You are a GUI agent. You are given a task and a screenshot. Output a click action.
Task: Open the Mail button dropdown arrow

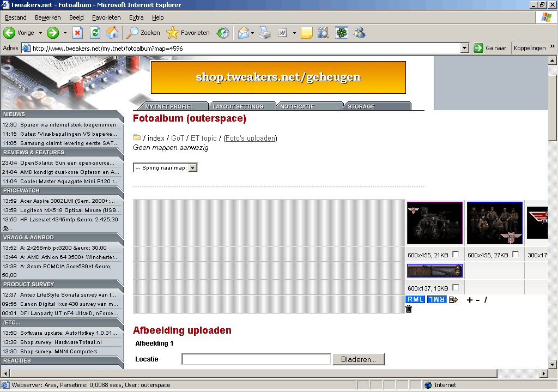(x=252, y=33)
